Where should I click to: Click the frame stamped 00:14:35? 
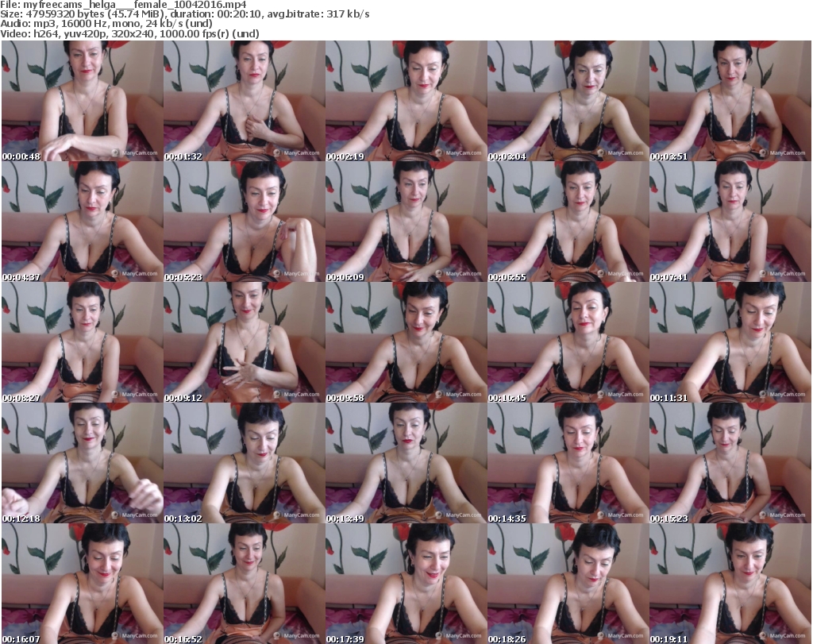point(568,464)
